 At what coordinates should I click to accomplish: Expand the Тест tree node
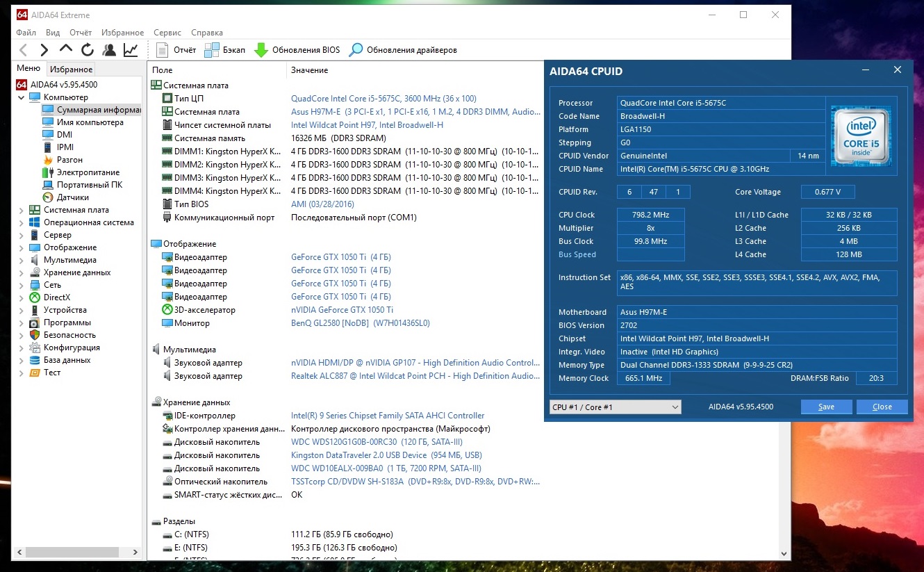tap(21, 373)
